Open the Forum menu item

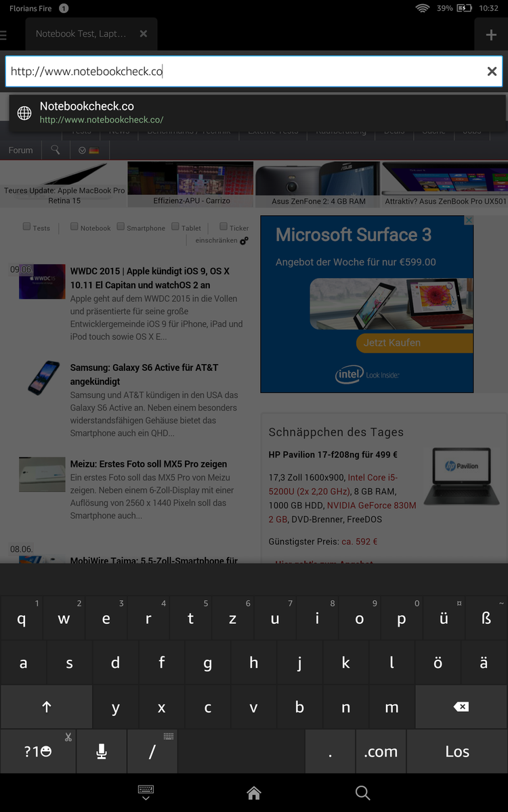[20, 150]
